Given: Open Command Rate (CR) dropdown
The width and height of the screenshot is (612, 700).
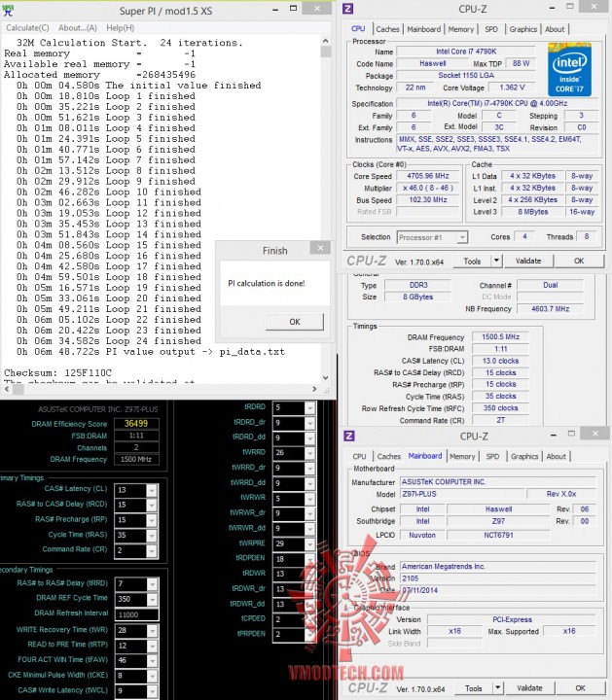Looking at the screenshot, I should (x=152, y=550).
